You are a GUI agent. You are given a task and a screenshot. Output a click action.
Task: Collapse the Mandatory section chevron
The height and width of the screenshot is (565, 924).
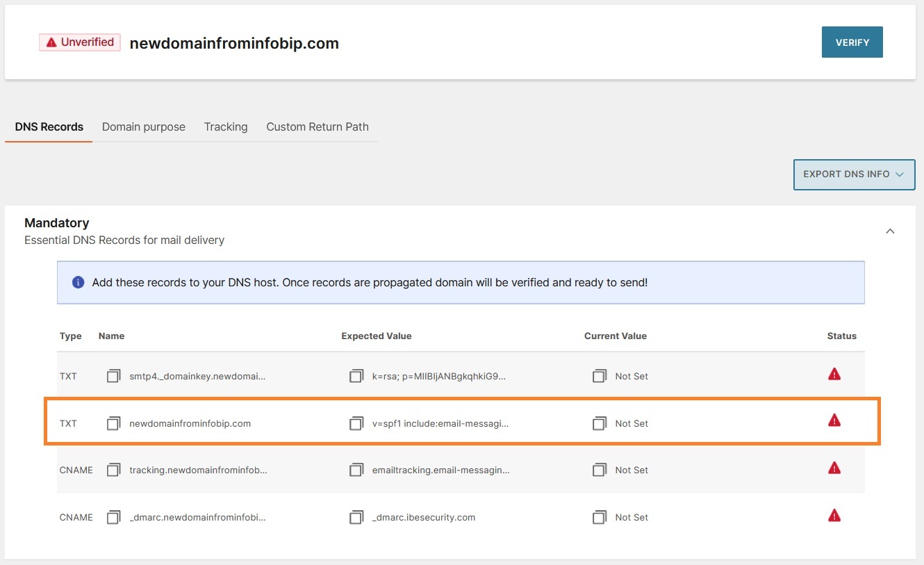[x=890, y=231]
